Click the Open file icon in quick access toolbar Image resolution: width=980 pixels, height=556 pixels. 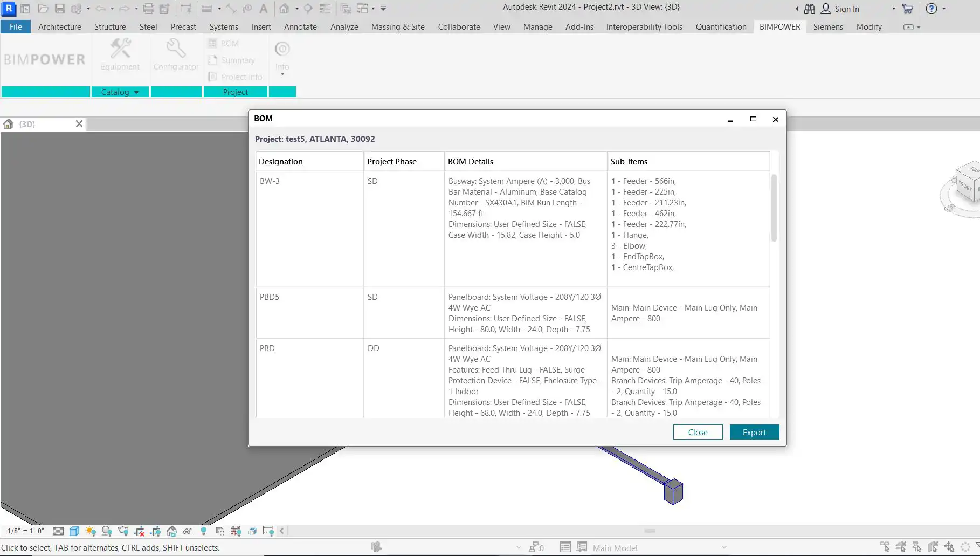(43, 9)
